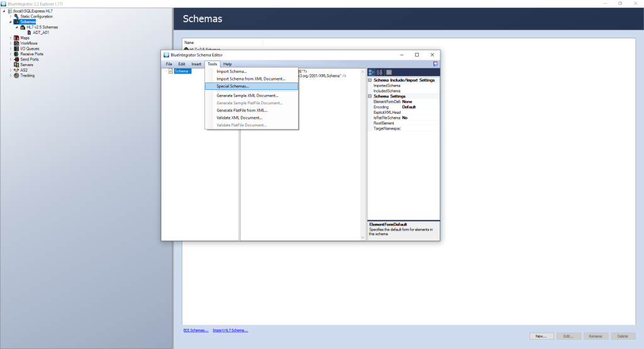Collapse the Schema Include/Import Settings category

pos(370,80)
